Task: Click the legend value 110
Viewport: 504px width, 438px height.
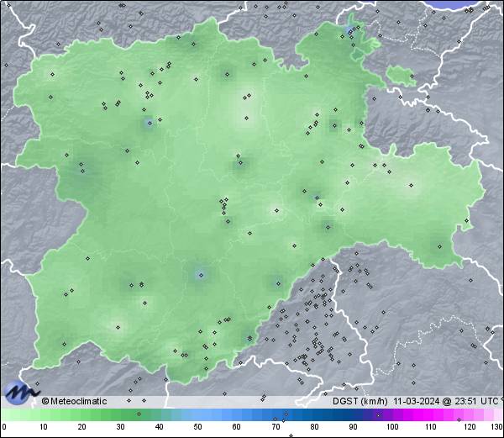Action: point(431,427)
